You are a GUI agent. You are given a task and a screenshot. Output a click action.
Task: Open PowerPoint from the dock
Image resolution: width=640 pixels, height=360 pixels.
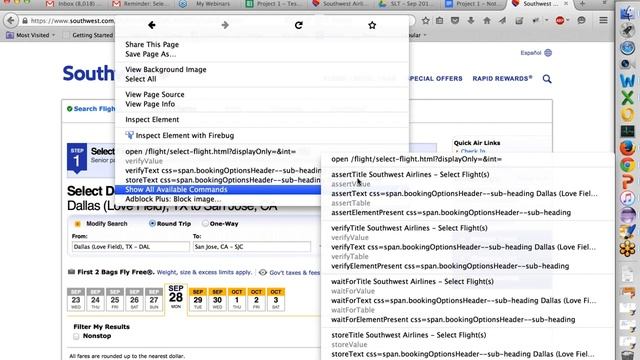[x=628, y=182]
